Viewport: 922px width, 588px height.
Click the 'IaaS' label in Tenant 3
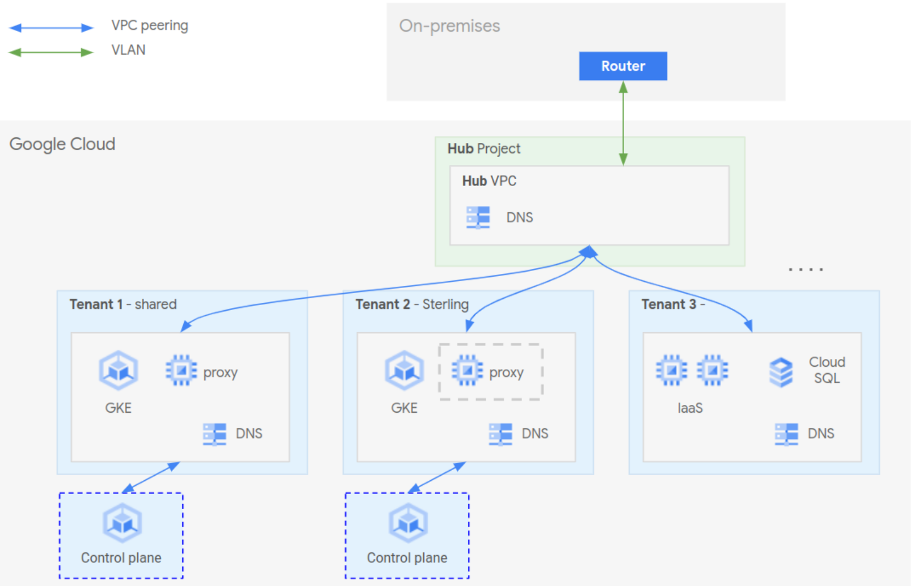690,408
